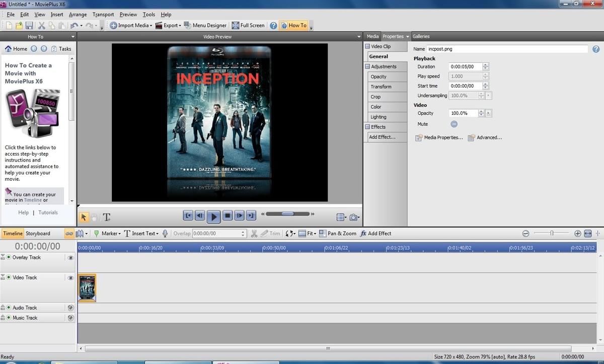The width and height of the screenshot is (604, 364).
Task: Click the timeline zoom out minus icon
Action: click(525, 234)
